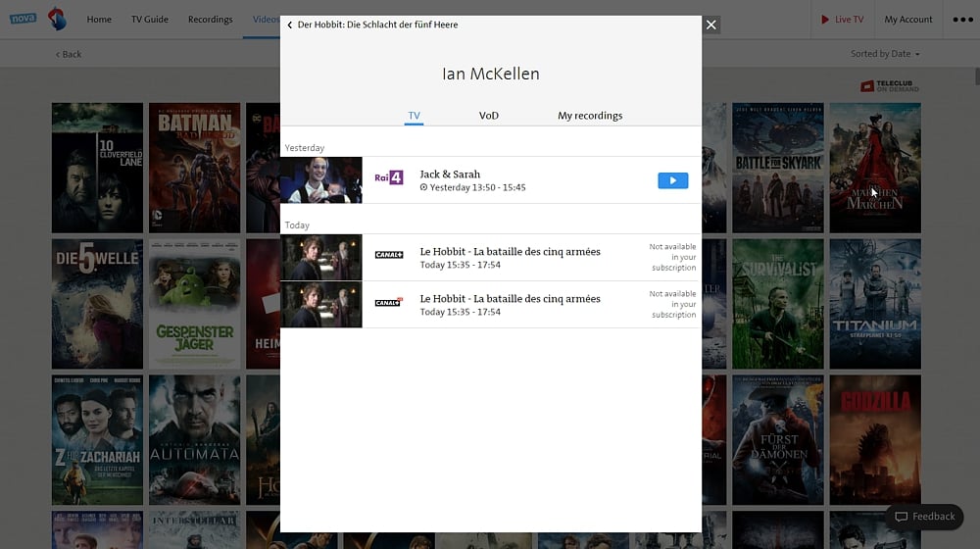Click the first Canal+ channel logo
This screenshot has width=980, height=549.
pos(389,255)
